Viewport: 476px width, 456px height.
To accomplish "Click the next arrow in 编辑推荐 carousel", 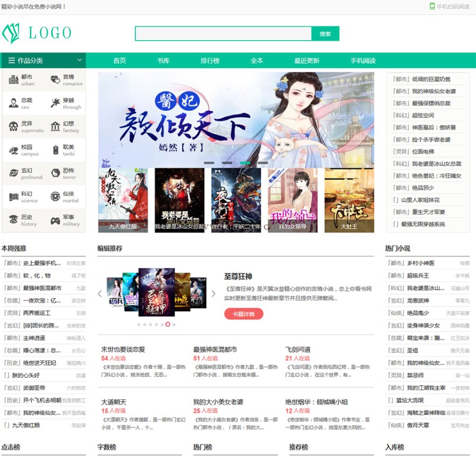I will [x=214, y=294].
